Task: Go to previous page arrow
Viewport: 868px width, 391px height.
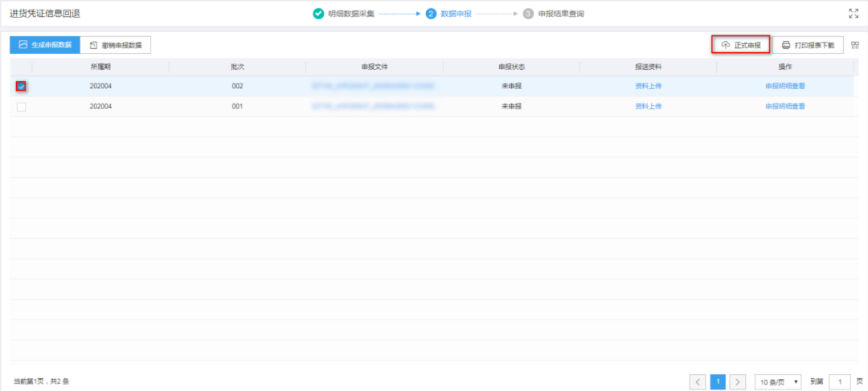Action: [698, 381]
